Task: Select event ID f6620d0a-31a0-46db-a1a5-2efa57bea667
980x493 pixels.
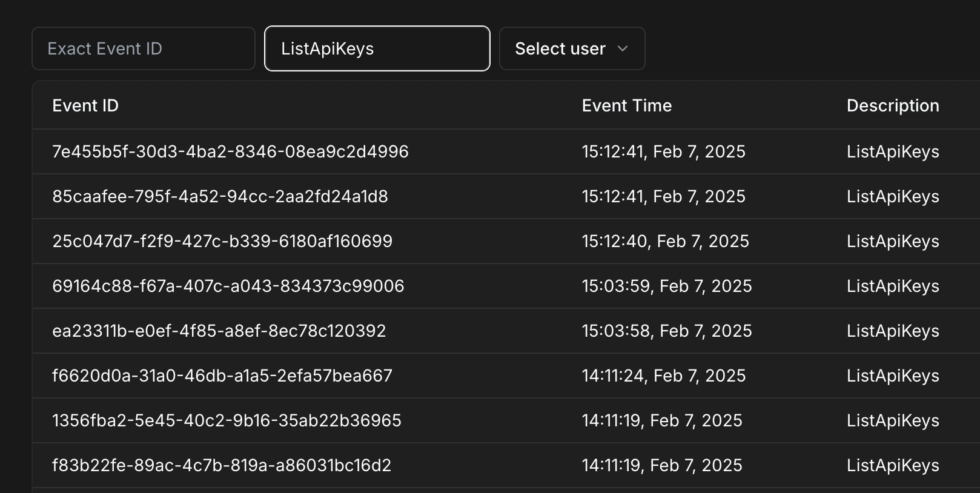Action: (x=222, y=376)
